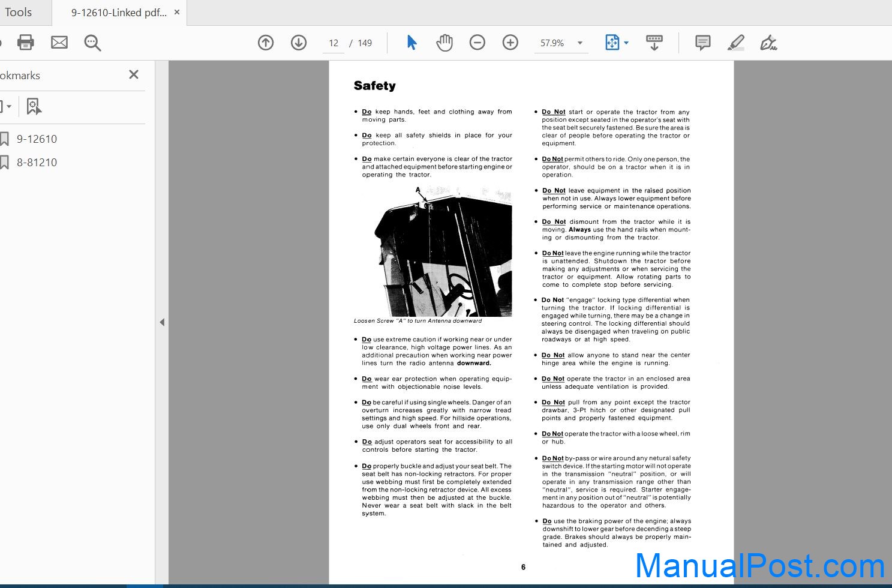Select the 9-12610-Linked pdf document tab
The image size is (892, 588).
coord(119,13)
